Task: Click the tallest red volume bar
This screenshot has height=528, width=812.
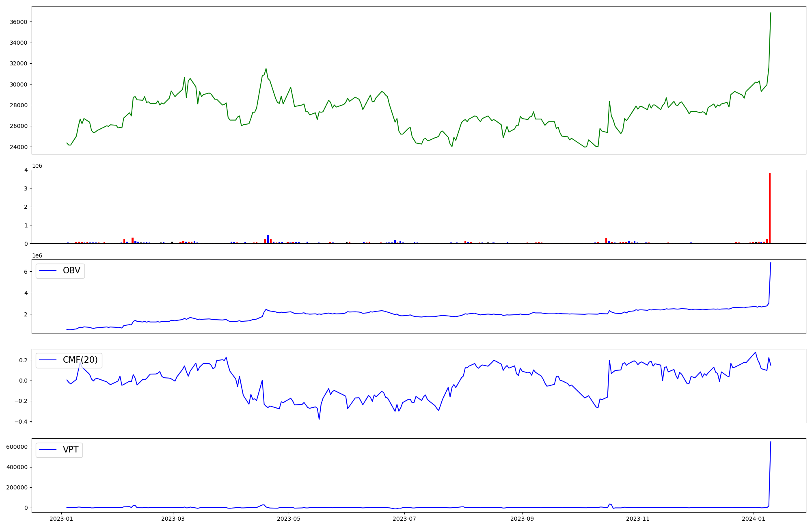Action: coord(769,208)
